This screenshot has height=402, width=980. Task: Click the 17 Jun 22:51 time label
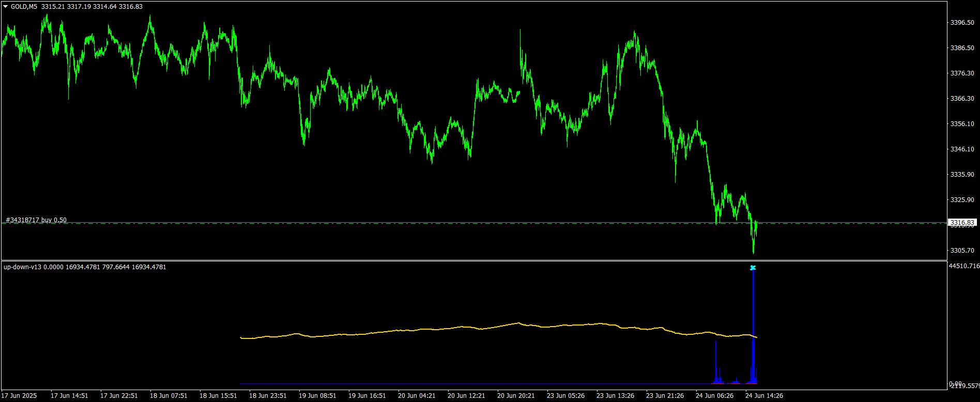pos(119,396)
